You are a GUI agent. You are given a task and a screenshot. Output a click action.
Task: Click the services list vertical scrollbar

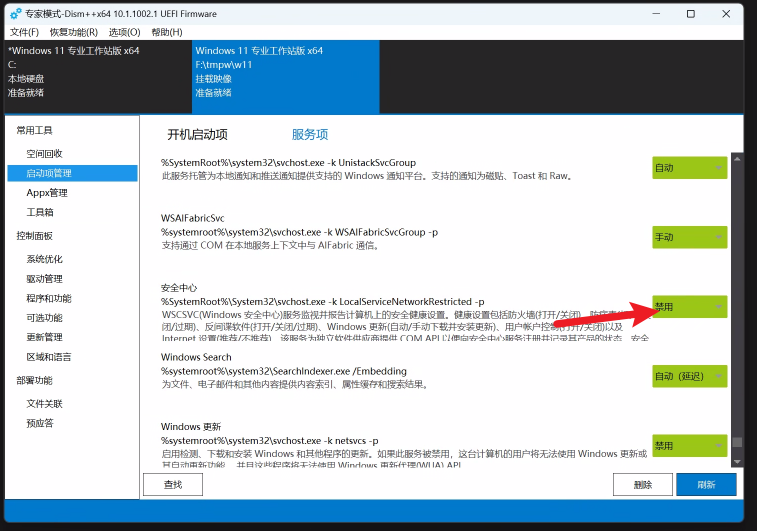tap(738, 300)
